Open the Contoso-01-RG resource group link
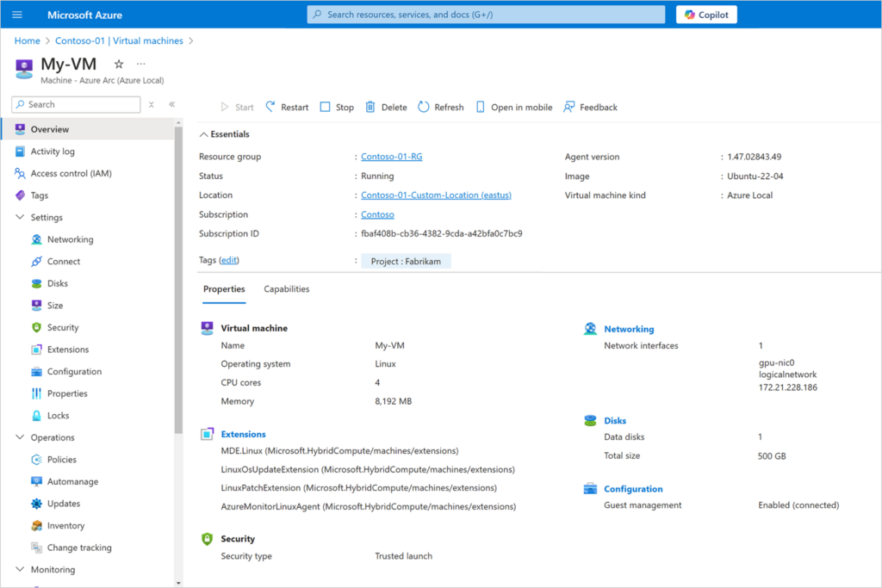This screenshot has width=882, height=588. pos(392,157)
